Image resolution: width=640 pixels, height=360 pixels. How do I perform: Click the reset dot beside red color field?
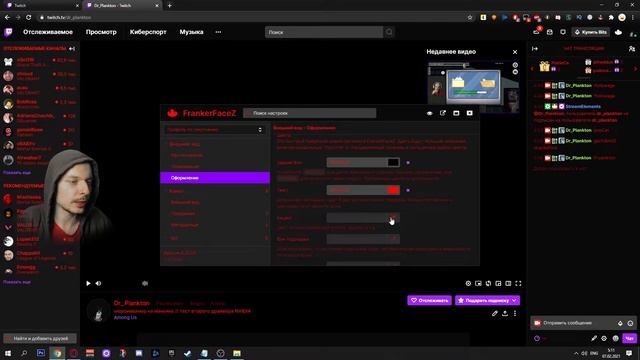coord(408,190)
